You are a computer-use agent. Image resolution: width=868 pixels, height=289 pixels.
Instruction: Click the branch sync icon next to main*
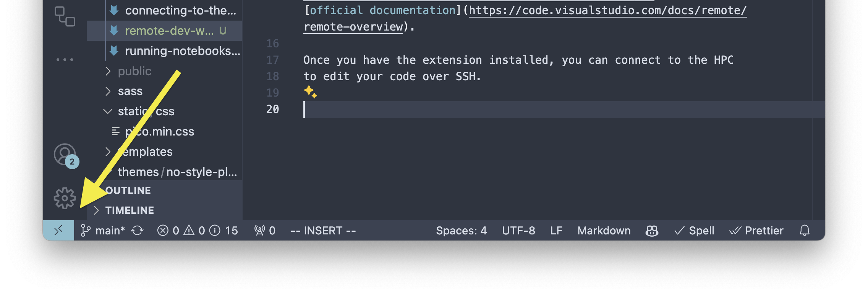point(138,230)
